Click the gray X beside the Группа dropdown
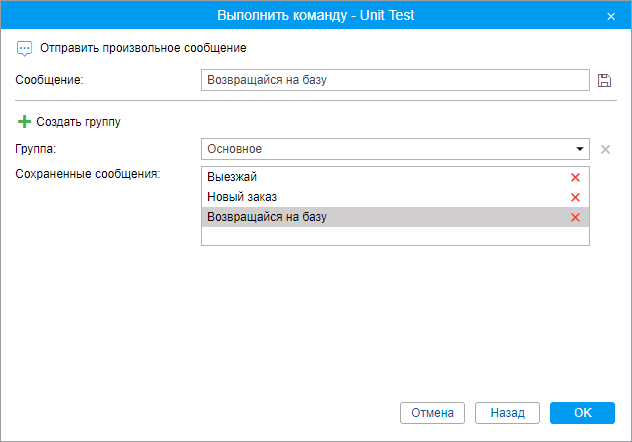 [605, 149]
